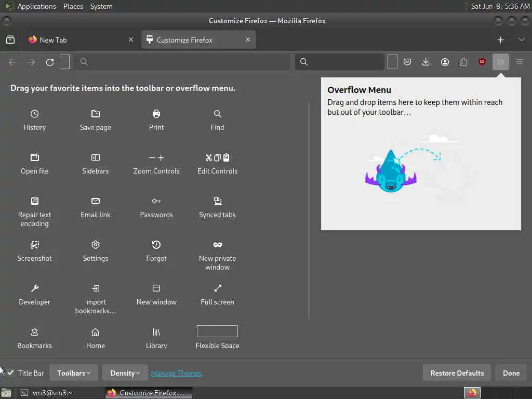Select the Settings gear item
This screenshot has width=532, height=399.
[x=96, y=251]
